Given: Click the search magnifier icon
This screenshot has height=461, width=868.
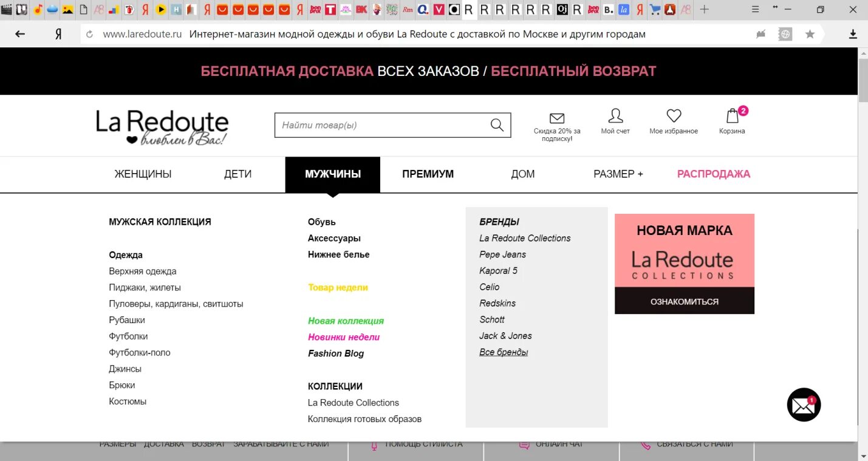Looking at the screenshot, I should [x=497, y=125].
